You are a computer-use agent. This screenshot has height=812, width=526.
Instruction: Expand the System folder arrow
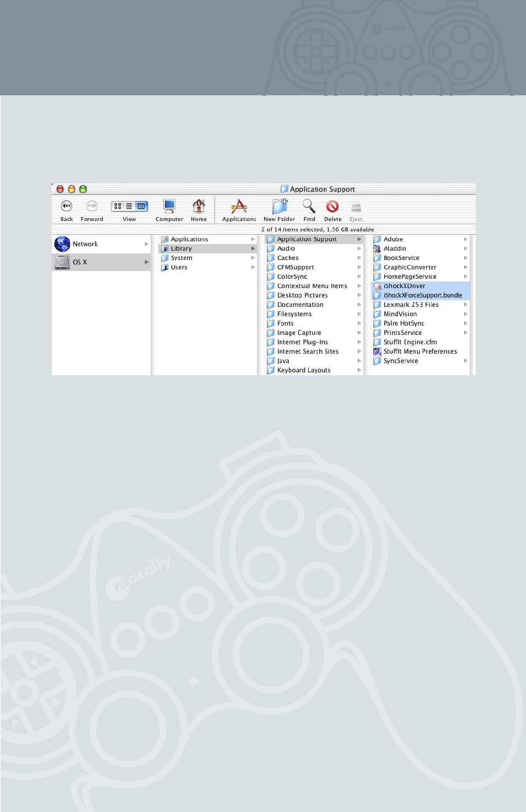coord(253,258)
